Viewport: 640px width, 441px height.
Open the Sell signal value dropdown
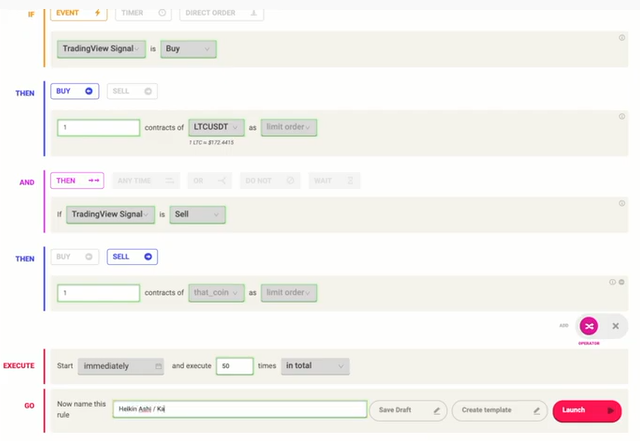point(198,215)
